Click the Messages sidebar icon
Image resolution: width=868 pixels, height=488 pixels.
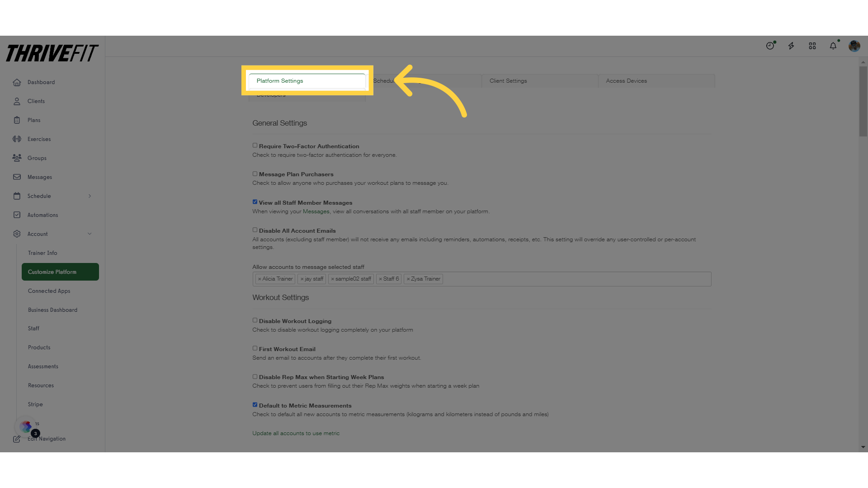[x=17, y=176]
